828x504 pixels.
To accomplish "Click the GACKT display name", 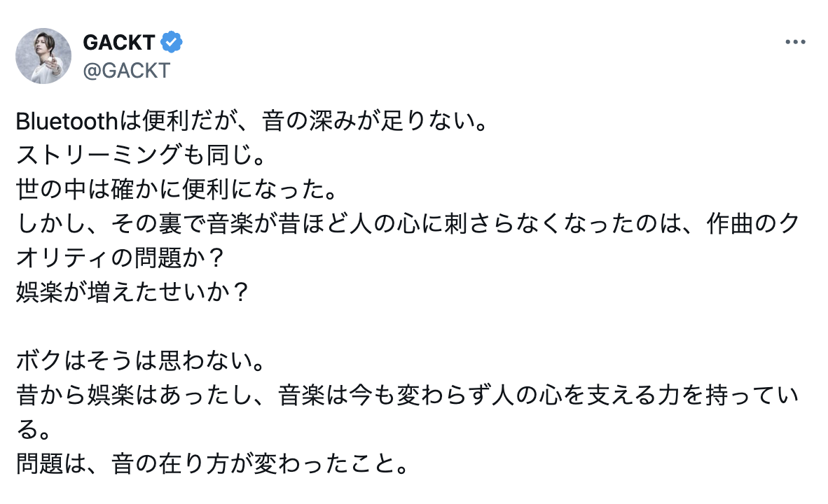I will (119, 42).
